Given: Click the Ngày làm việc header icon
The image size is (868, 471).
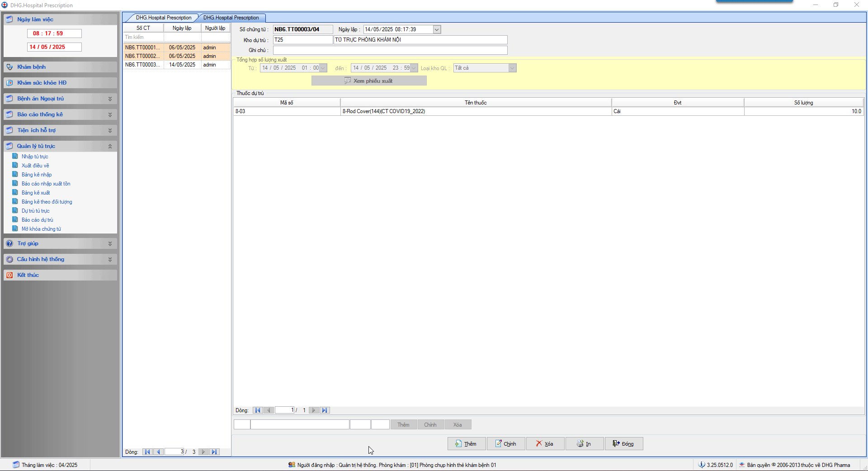Looking at the screenshot, I should 9,19.
